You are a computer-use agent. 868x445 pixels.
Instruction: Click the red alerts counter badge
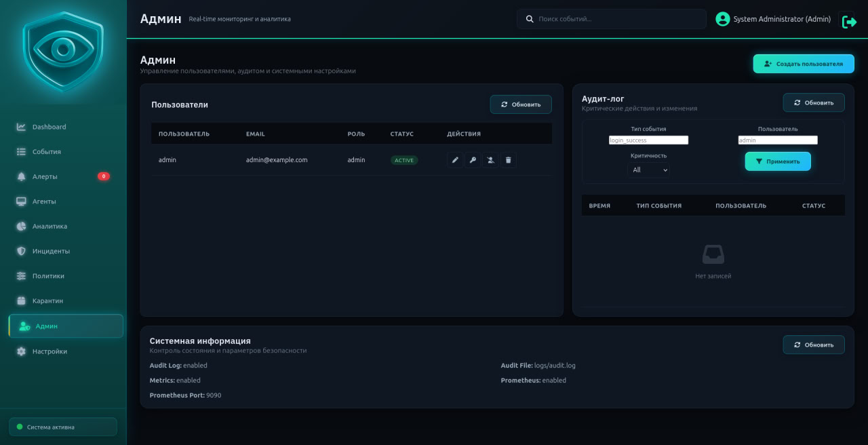pyautogui.click(x=104, y=176)
